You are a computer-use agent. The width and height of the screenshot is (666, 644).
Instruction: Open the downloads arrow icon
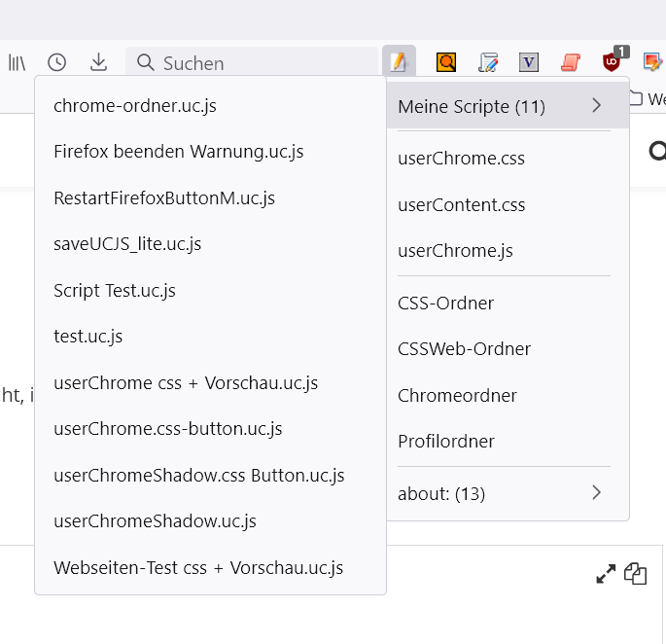98,63
